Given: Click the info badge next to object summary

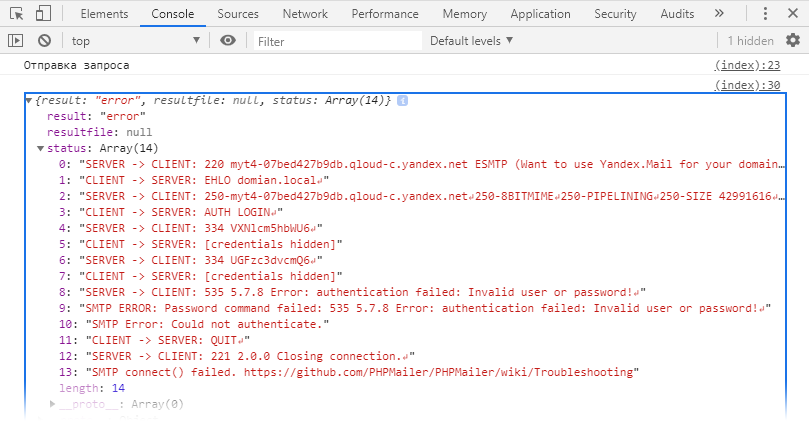Looking at the screenshot, I should tap(402, 102).
